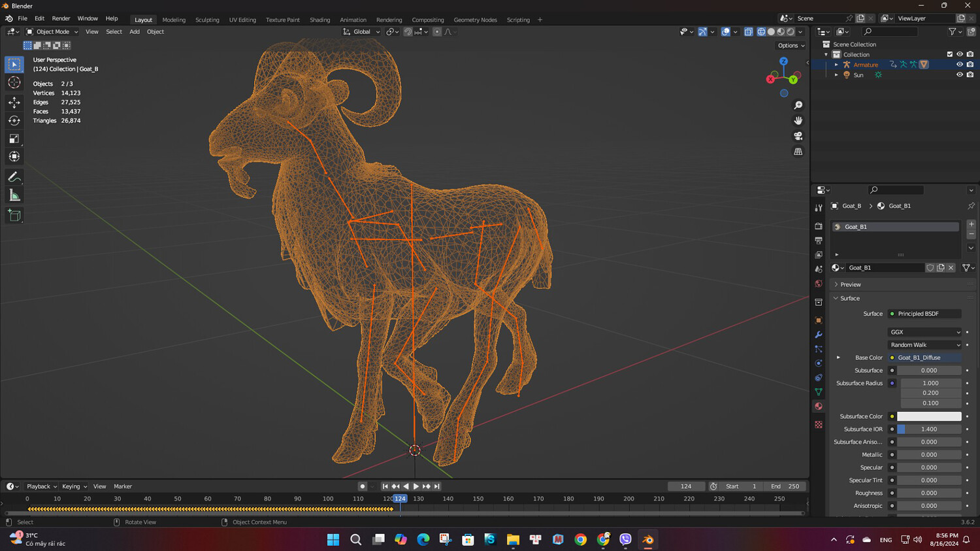
Task: Click the zoom magnifier viewport gizmo
Action: pos(798,105)
